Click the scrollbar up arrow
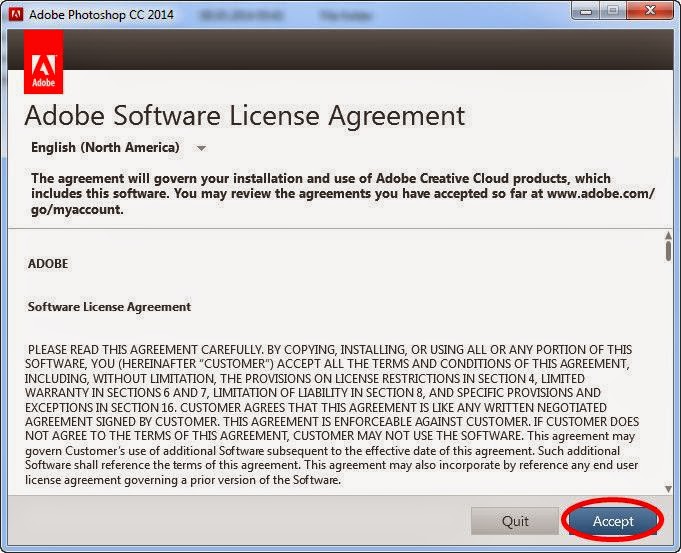Screen dimensions: 681x553 click(668, 235)
